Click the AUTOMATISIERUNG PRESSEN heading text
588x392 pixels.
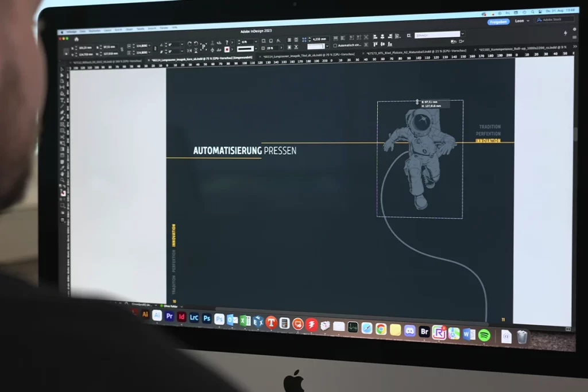tap(245, 150)
